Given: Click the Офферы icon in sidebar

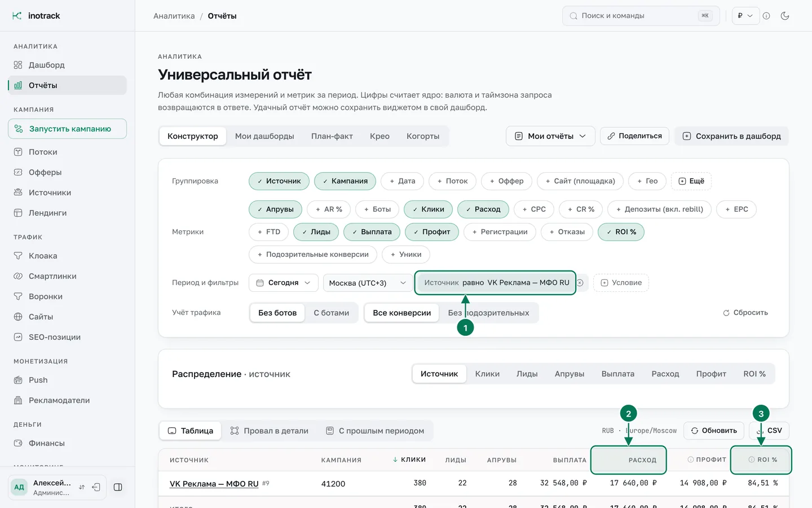Looking at the screenshot, I should pos(18,172).
